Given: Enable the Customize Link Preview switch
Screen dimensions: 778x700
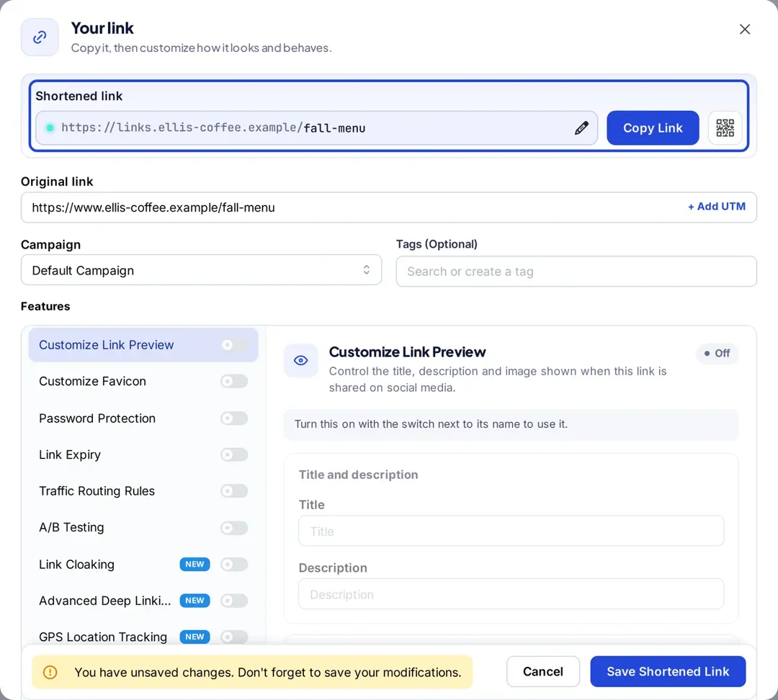Looking at the screenshot, I should tap(234, 345).
